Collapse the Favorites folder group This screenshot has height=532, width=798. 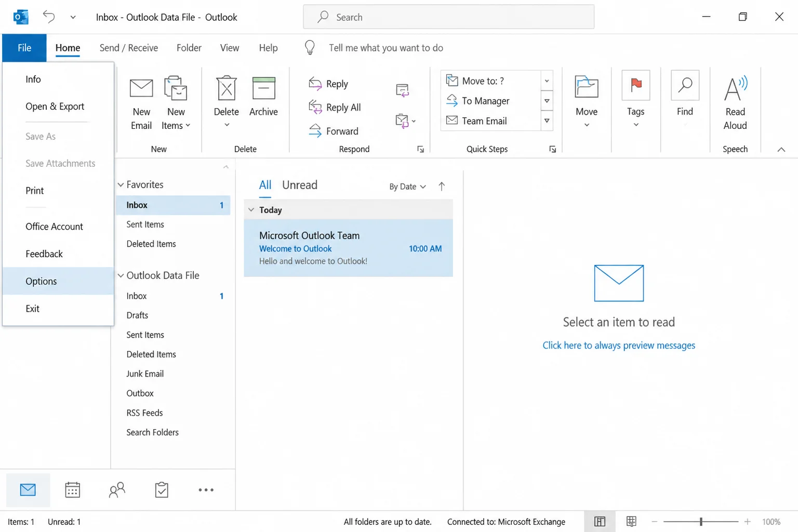tap(121, 184)
